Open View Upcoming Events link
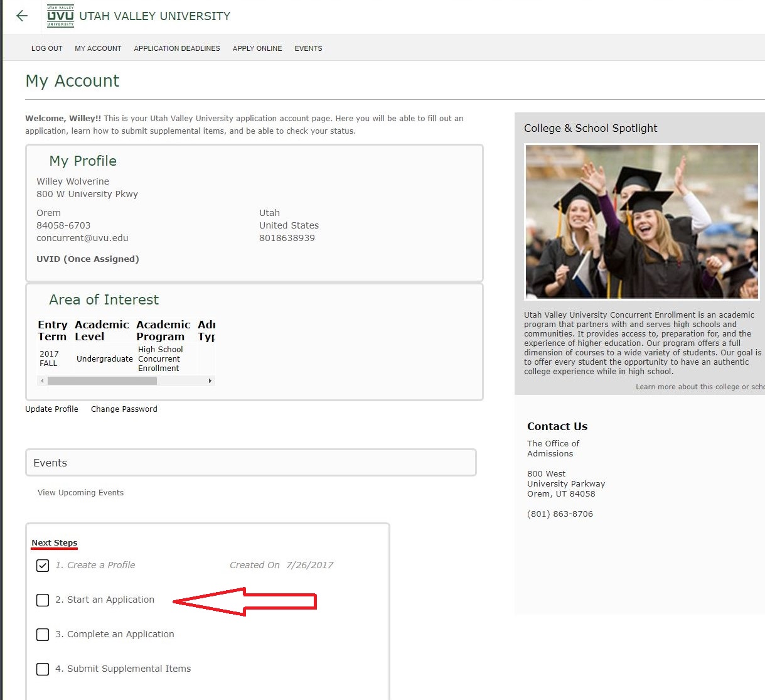The height and width of the screenshot is (700, 765). tap(80, 493)
